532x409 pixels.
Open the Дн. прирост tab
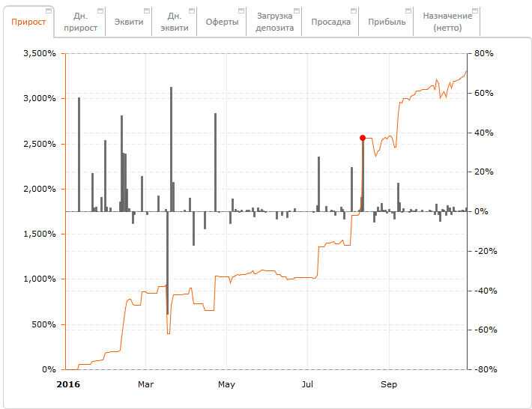pyautogui.click(x=80, y=22)
